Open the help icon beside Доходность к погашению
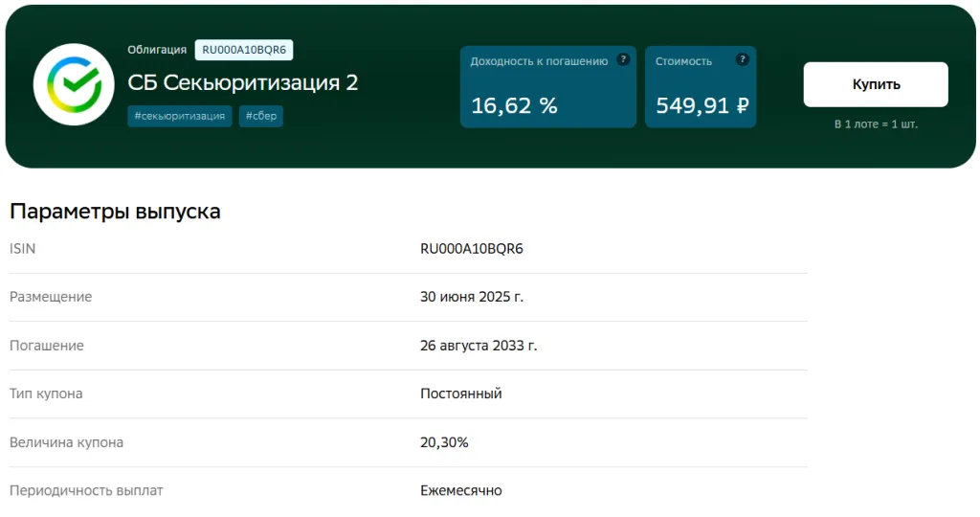This screenshot has width=980, height=517. click(623, 59)
